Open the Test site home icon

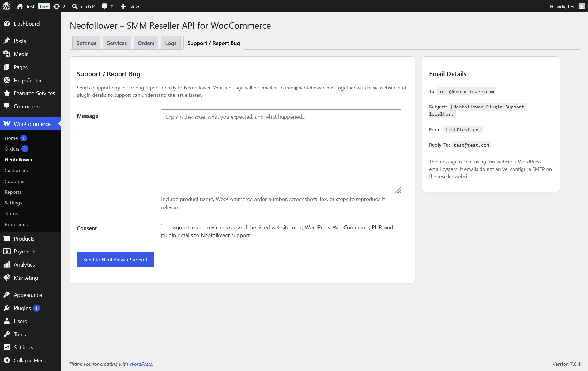click(20, 6)
